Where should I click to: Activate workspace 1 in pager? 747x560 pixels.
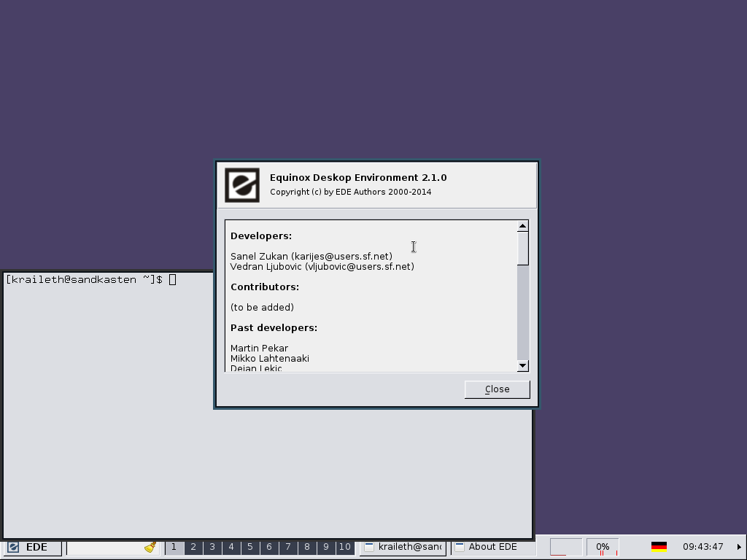coord(174,547)
